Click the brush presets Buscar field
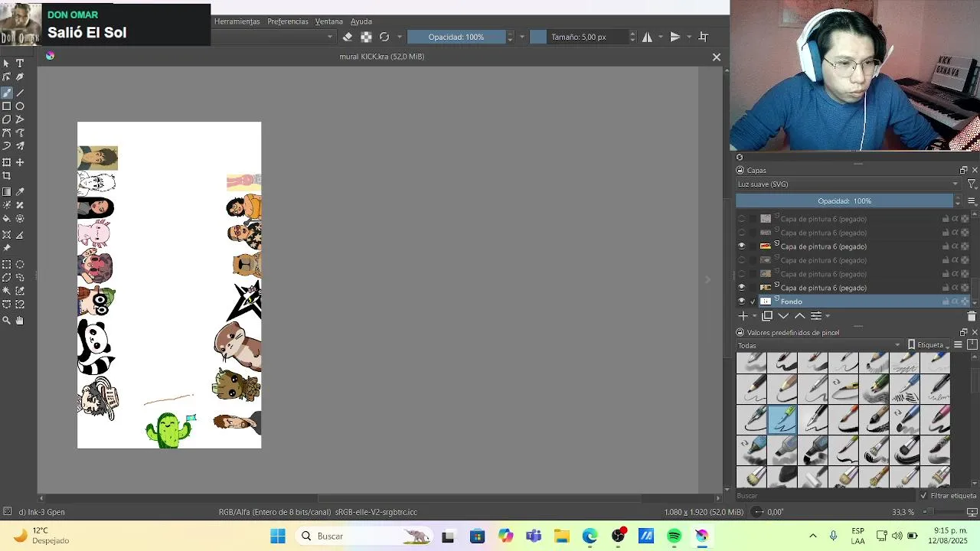 coord(827,496)
